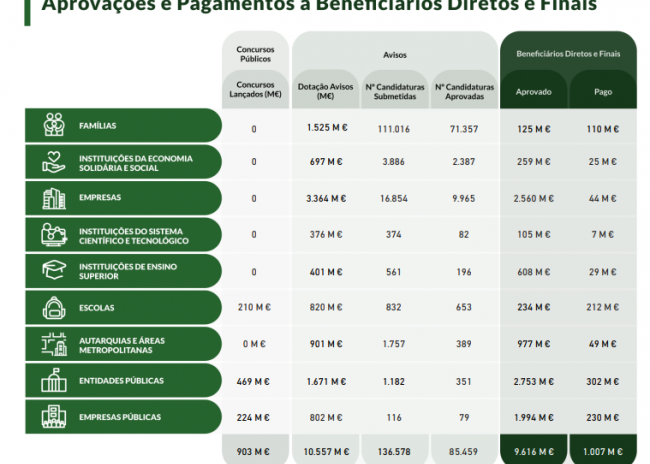This screenshot has width=650, height=464.
Task: Click the 2.753 M € approved value
Action: pyautogui.click(x=534, y=381)
